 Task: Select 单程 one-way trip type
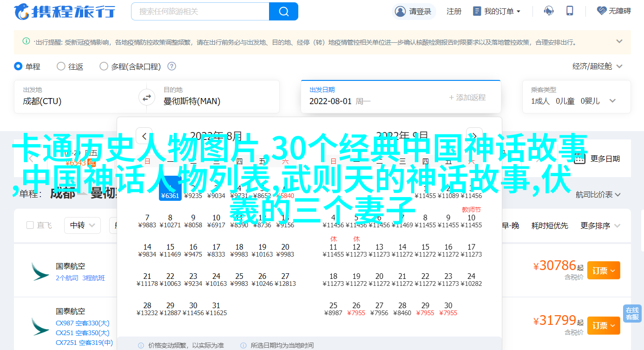[x=27, y=66]
